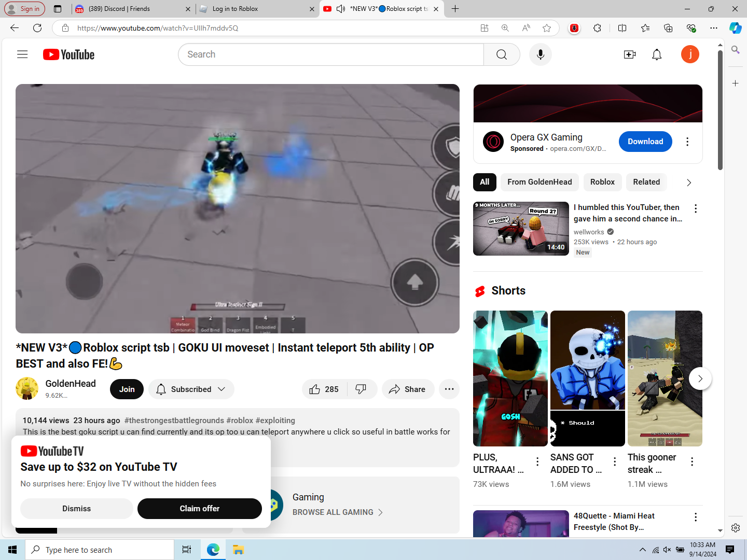This screenshot has width=747, height=560.
Task: Open the SANS GOT ADDED short thumbnail
Action: [588, 379]
